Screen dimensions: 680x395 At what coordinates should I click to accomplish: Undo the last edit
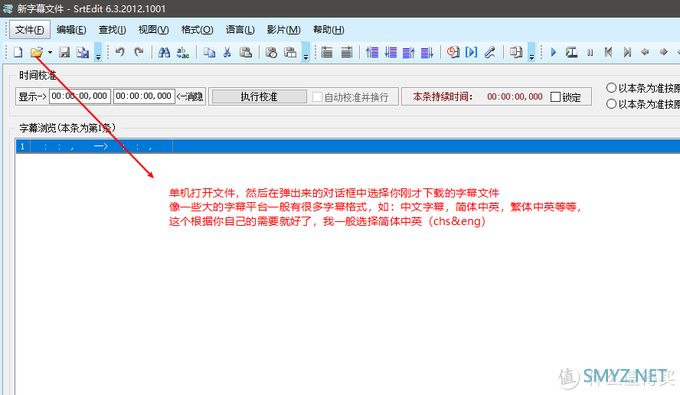pyautogui.click(x=120, y=52)
